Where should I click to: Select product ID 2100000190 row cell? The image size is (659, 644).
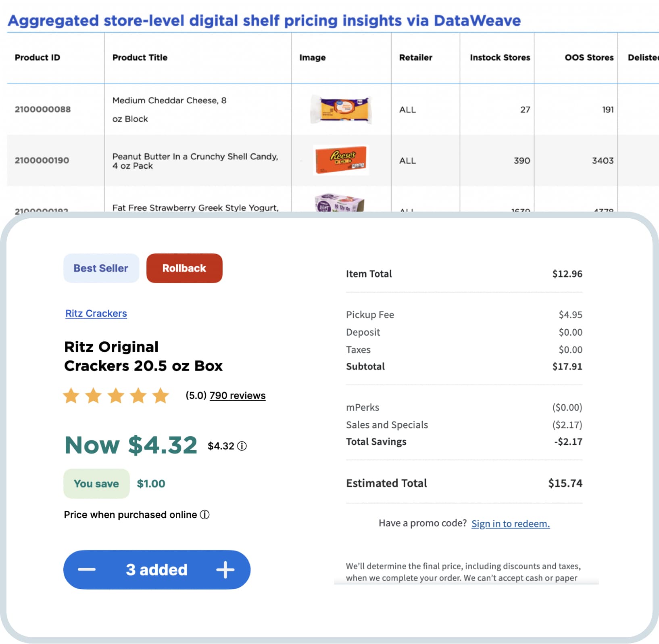[42, 160]
